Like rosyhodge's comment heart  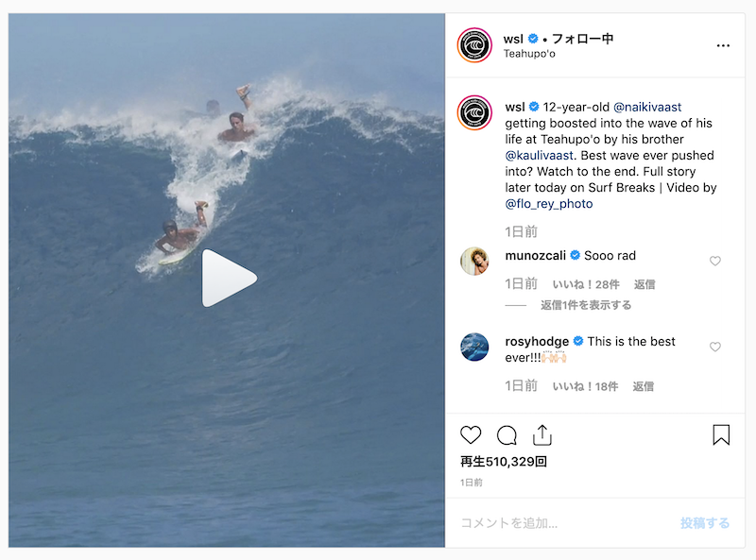click(x=715, y=347)
